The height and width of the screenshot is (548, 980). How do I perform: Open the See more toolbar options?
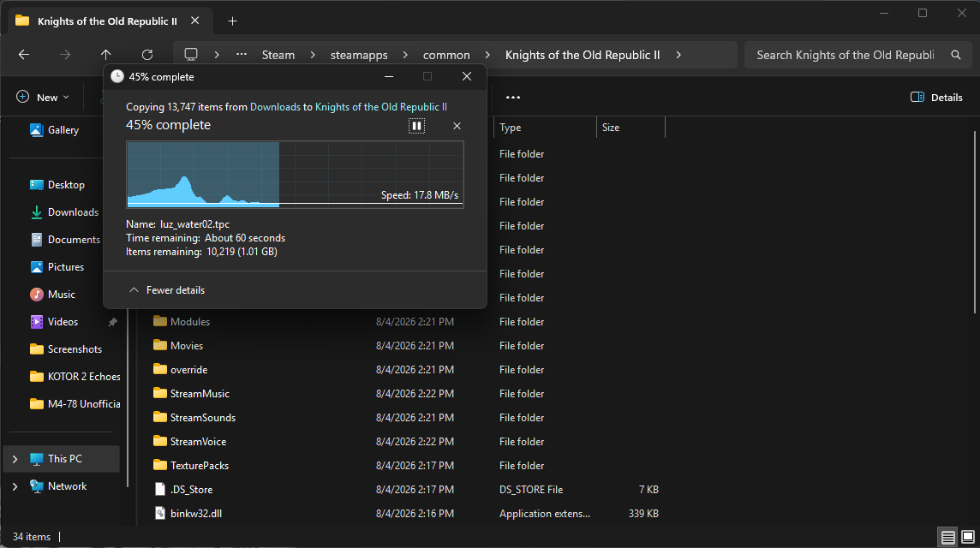(513, 97)
